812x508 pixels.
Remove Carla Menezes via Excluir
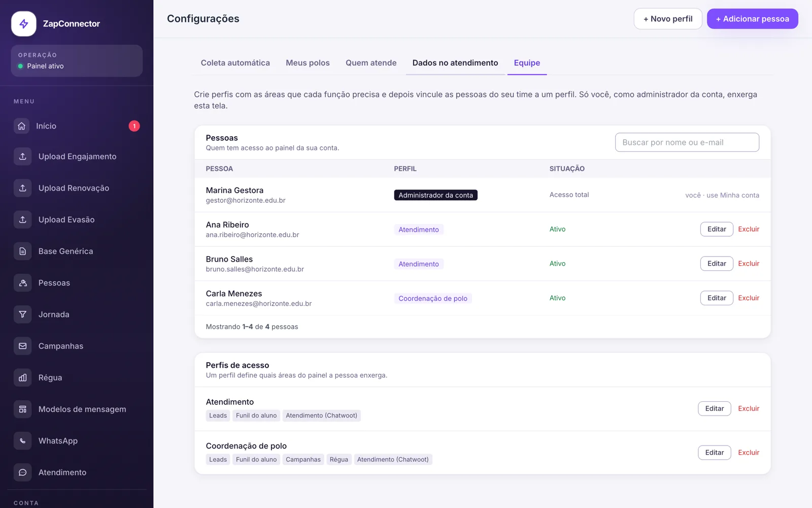749,298
